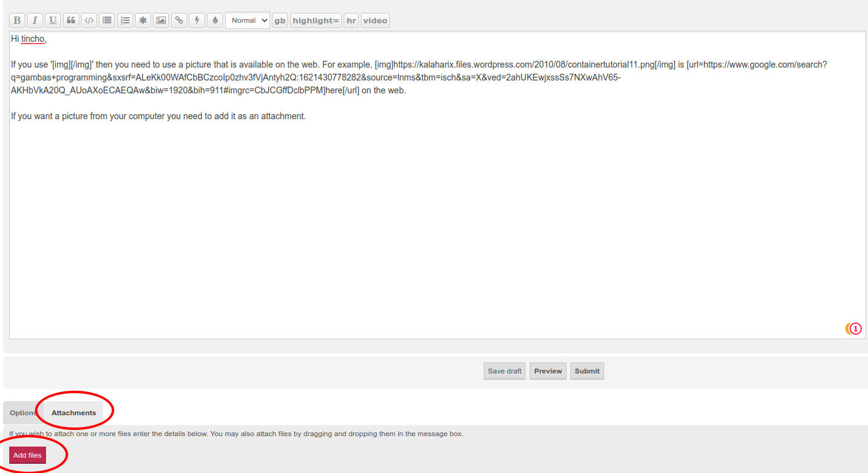Viewport: 868px width, 473px height.
Task: Insert list item asterisk tag
Action: click(x=143, y=20)
